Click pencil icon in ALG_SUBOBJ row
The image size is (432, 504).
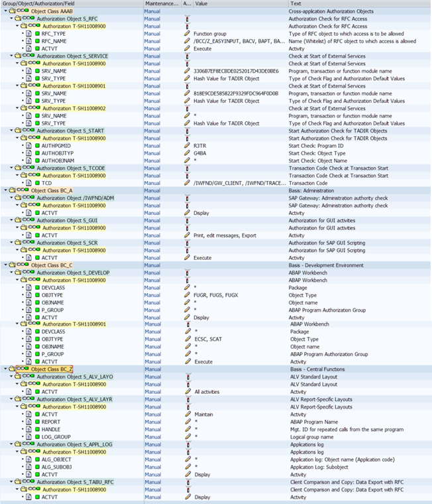188,467
